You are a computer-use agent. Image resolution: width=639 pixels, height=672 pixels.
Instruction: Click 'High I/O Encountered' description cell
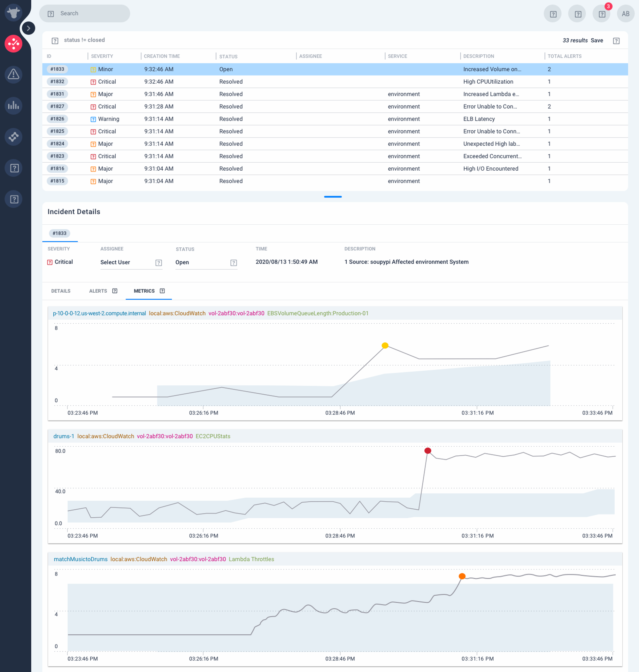(490, 169)
